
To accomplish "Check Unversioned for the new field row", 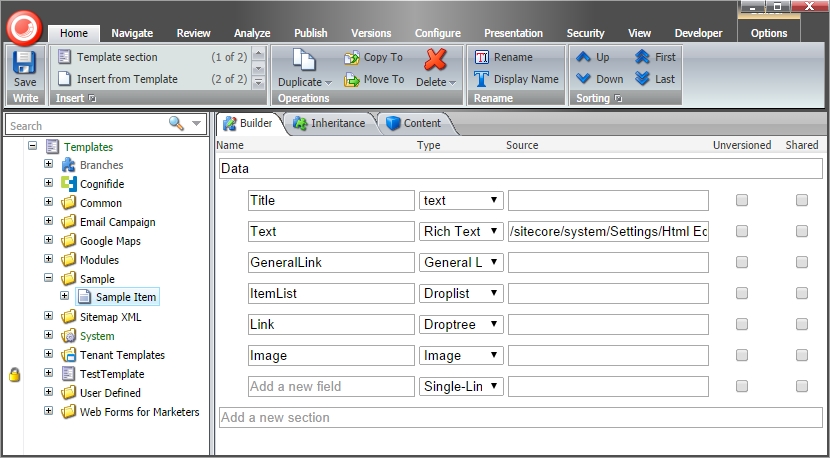I will [x=742, y=386].
